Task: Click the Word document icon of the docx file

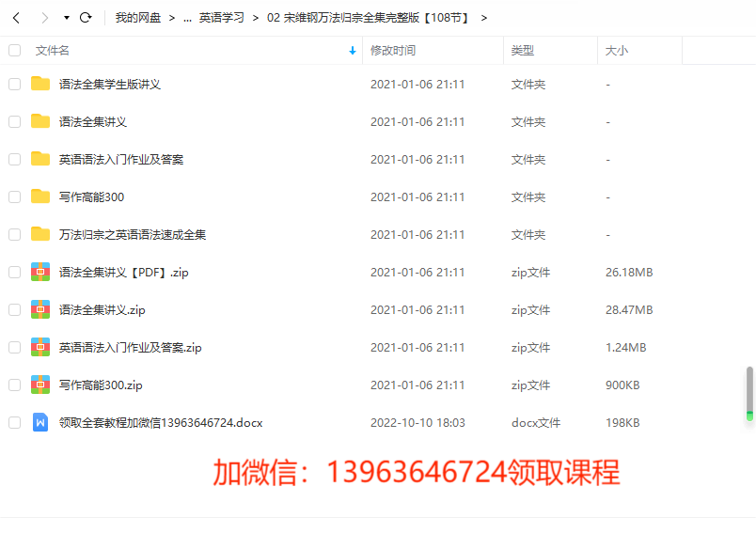Action: (40, 422)
